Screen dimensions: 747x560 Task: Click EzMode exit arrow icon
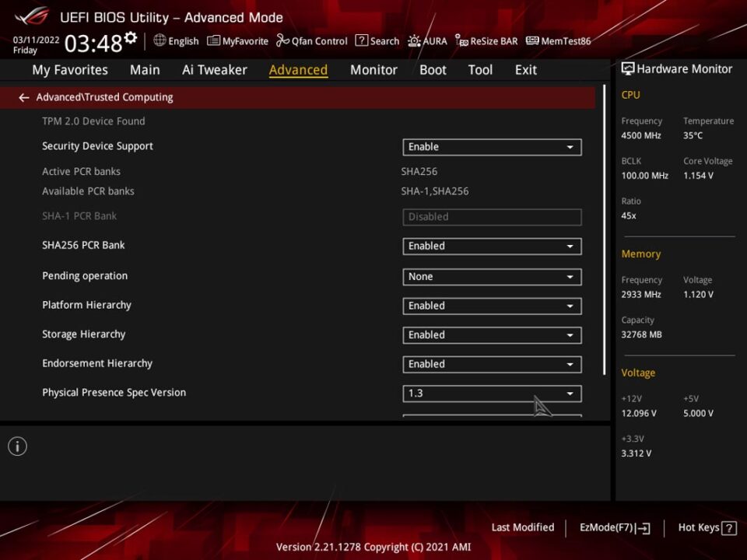[642, 528]
